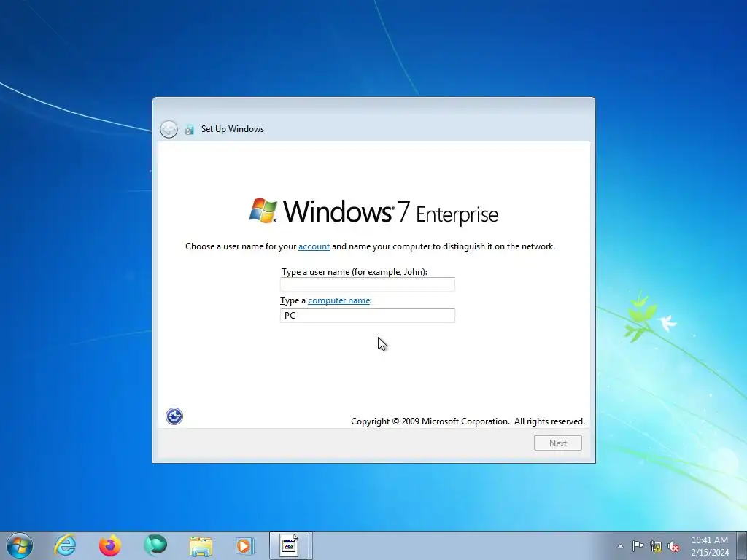Image resolution: width=747 pixels, height=560 pixels.
Task: Focus the user name input field
Action: [368, 284]
